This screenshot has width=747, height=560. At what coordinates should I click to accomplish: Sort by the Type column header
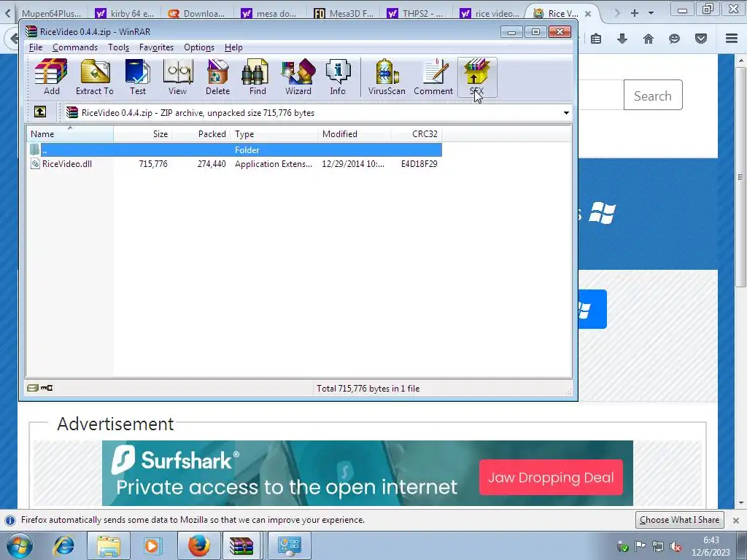click(x=274, y=134)
